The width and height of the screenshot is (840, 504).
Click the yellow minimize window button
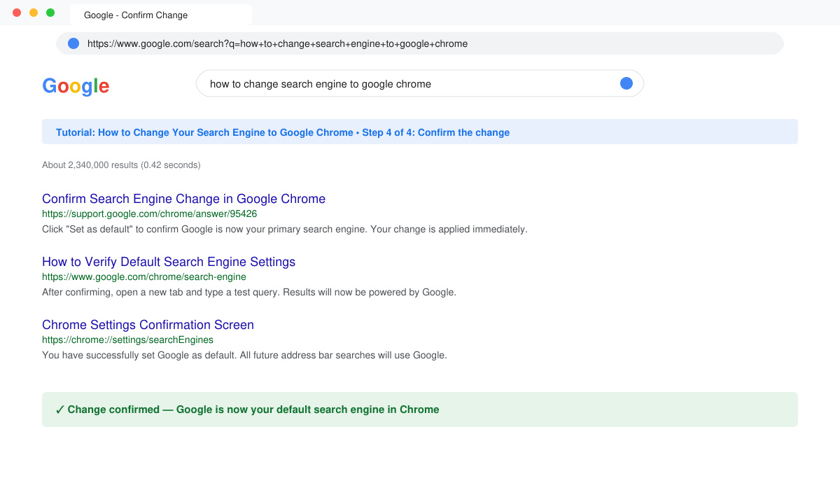click(x=34, y=13)
